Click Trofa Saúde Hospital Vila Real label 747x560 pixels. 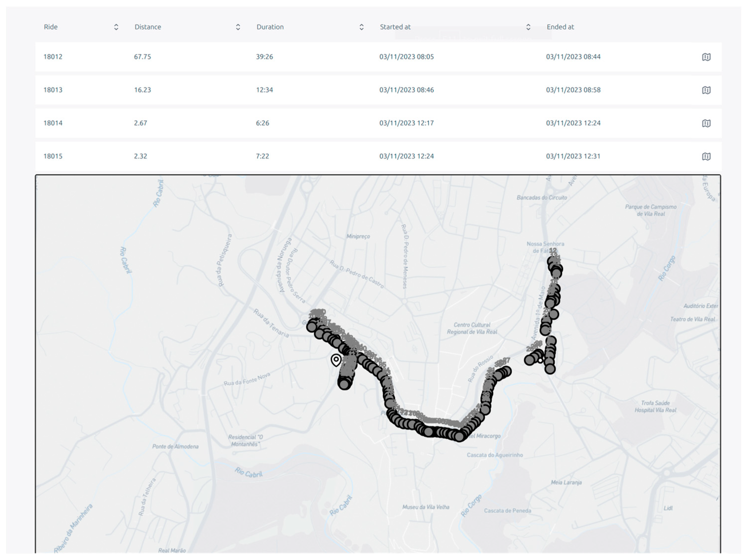coord(655,406)
